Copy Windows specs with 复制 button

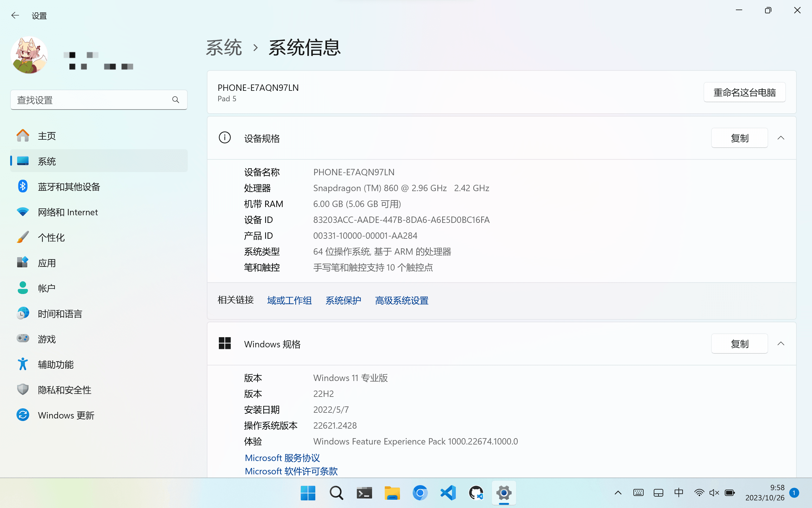point(739,344)
